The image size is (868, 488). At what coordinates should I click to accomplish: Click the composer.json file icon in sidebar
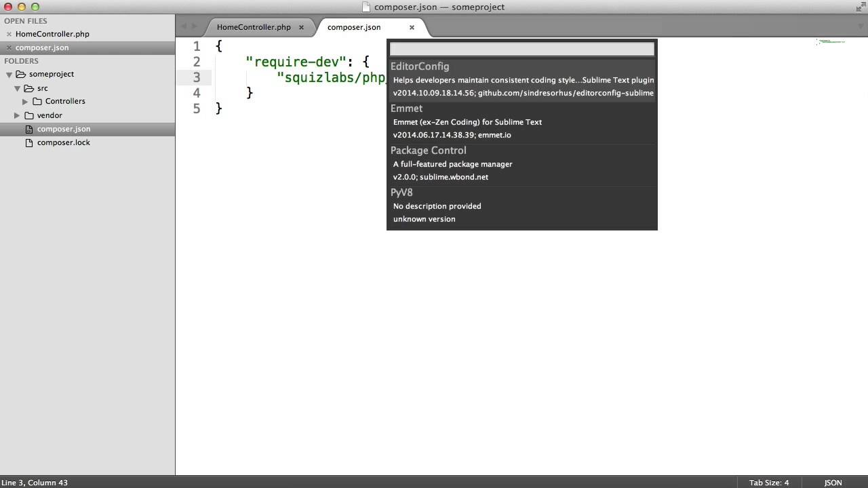[29, 129]
